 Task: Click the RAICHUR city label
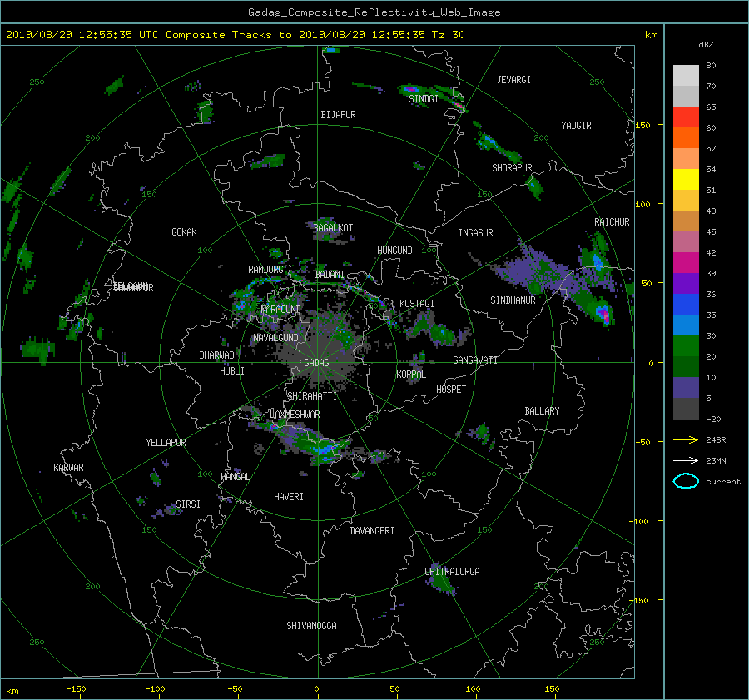tap(612, 222)
